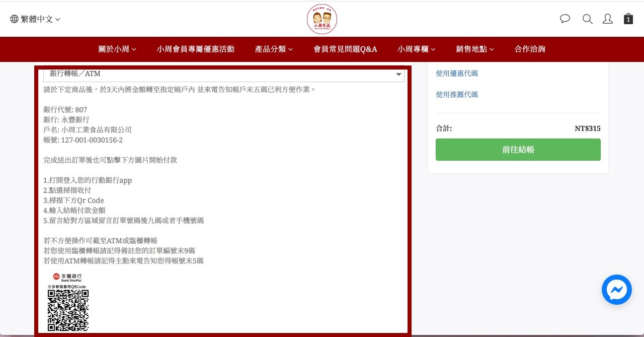644x337 pixels.
Task: Click the 合計: label
Action: click(444, 128)
